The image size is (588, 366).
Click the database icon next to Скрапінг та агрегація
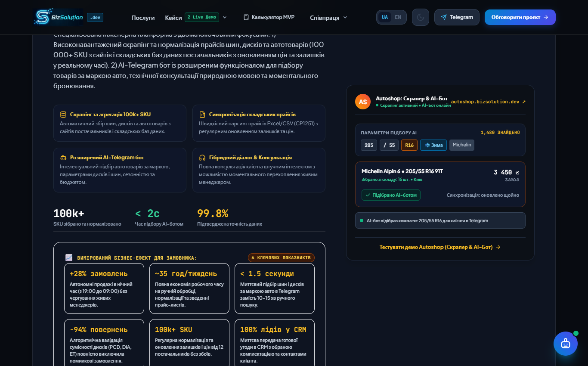pyautogui.click(x=63, y=115)
